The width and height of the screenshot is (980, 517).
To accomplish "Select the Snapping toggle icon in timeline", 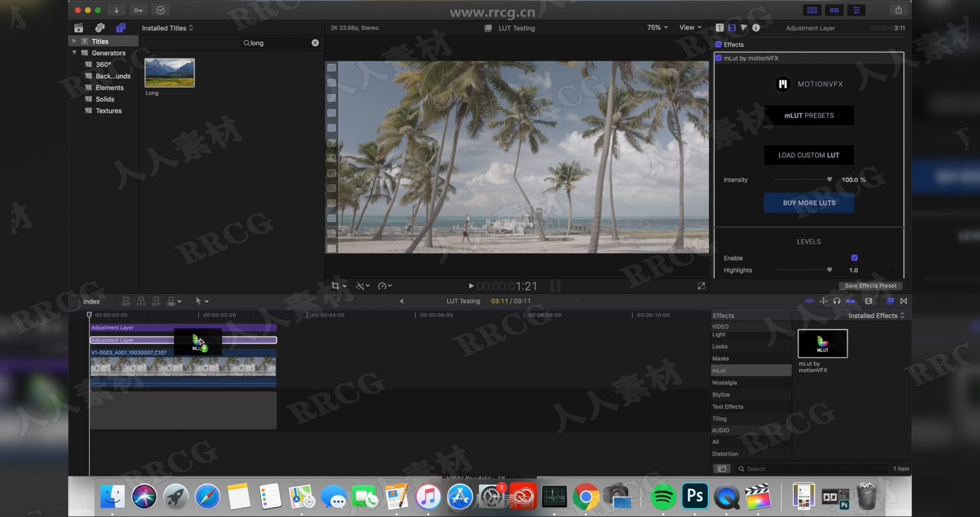I will pyautogui.click(x=903, y=301).
